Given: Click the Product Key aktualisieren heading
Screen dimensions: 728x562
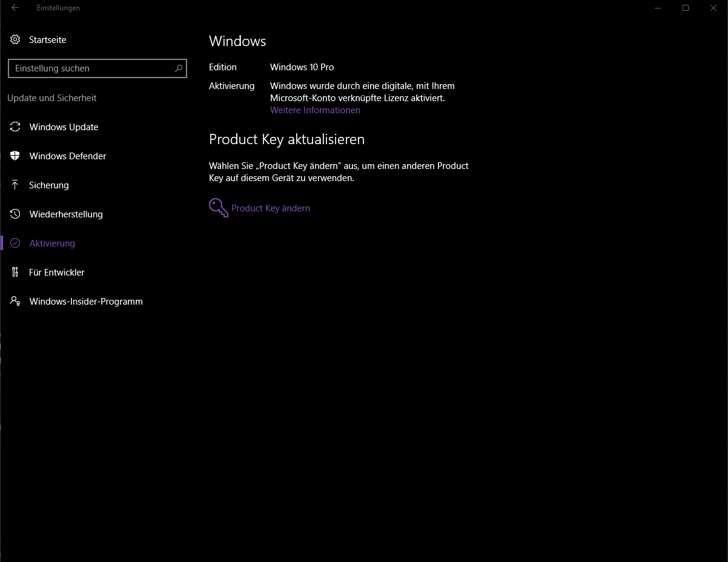Looking at the screenshot, I should pyautogui.click(x=286, y=139).
